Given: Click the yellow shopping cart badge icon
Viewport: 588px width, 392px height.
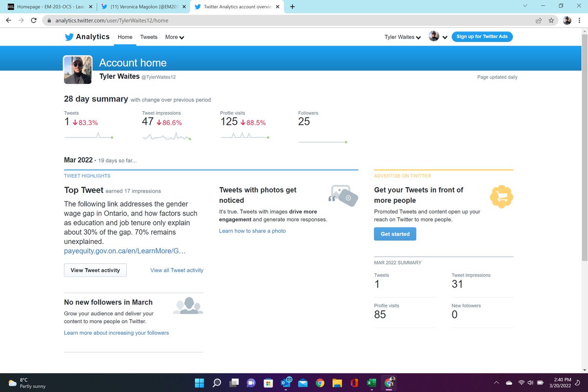Looking at the screenshot, I should click(x=502, y=196).
